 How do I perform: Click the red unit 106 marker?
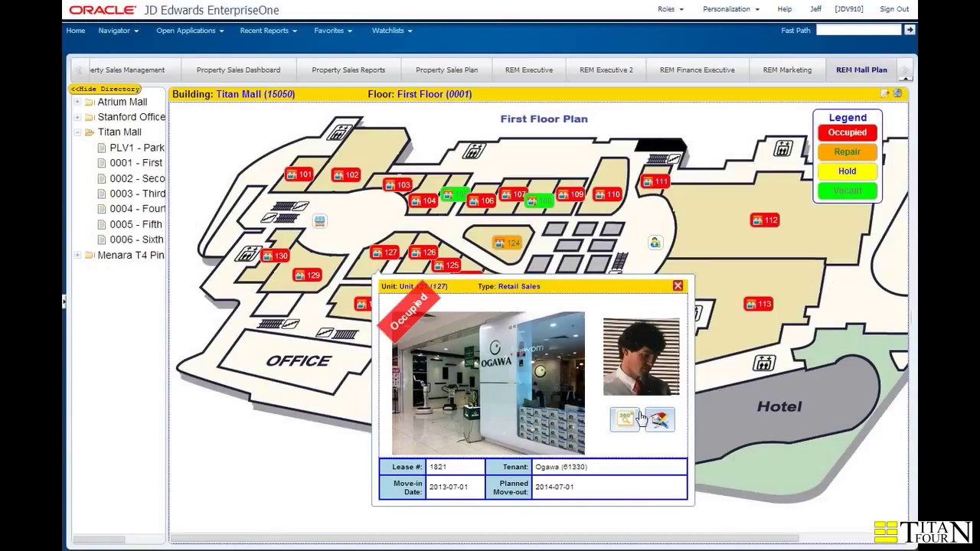[x=482, y=201]
